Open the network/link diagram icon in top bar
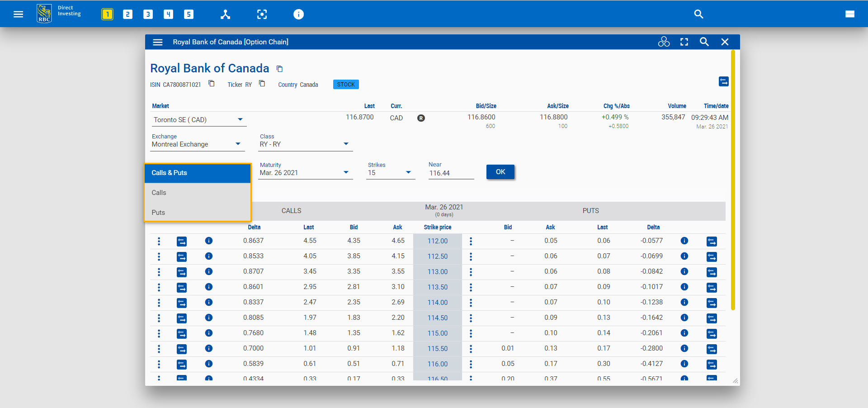The image size is (868, 408). point(225,14)
